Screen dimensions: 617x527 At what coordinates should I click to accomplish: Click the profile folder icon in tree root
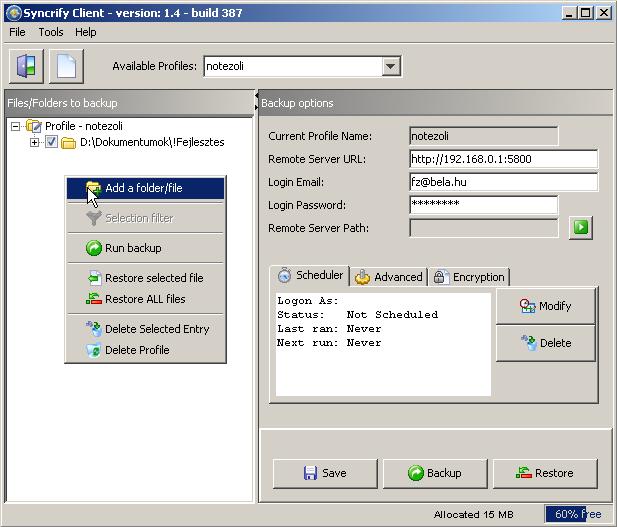pos(34,126)
